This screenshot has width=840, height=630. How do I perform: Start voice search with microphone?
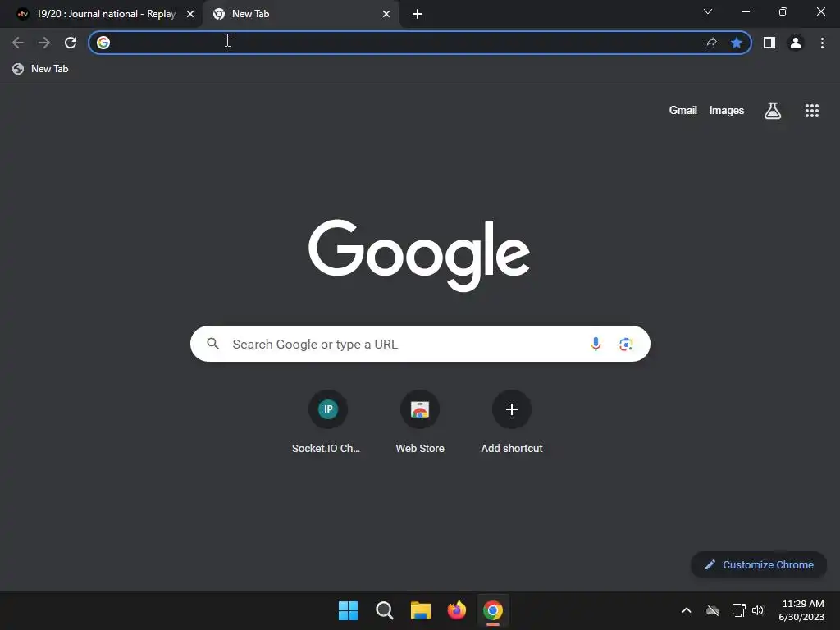tap(596, 344)
